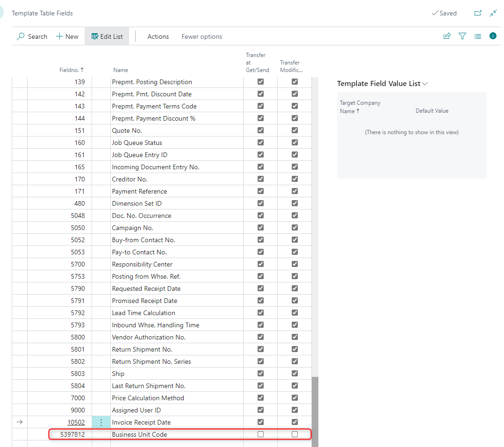Open the list view icon
The image size is (504, 447).
pos(478,36)
